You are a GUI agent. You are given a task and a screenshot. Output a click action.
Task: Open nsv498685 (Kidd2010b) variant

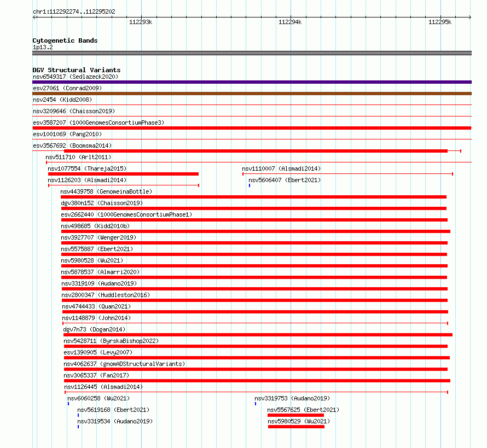pos(95,226)
